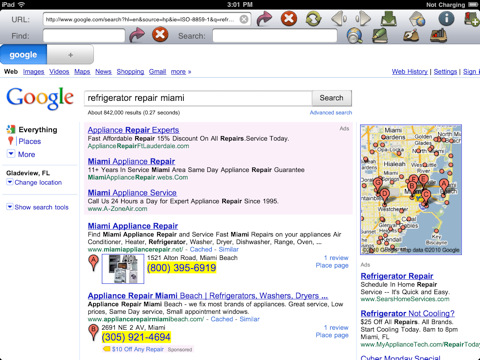Open Maps in Google nav bar

tap(82, 72)
